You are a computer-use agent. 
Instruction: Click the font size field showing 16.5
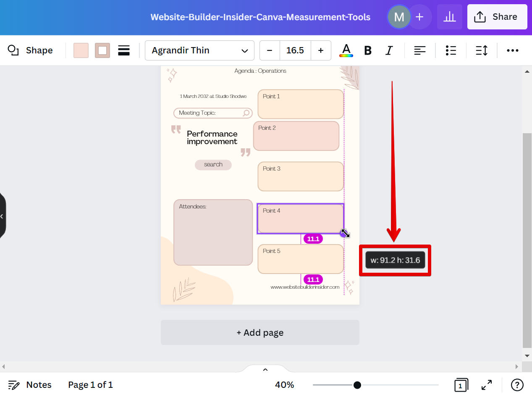coord(295,50)
